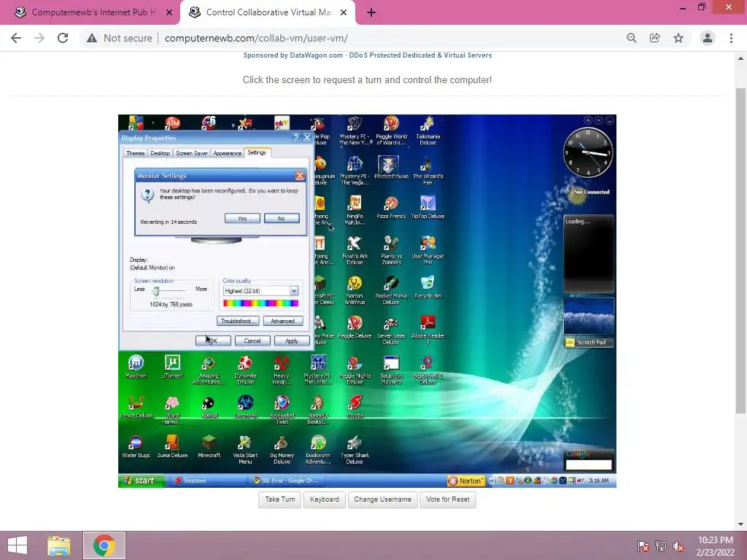
Task: Open a new browser tab
Action: coord(371,13)
